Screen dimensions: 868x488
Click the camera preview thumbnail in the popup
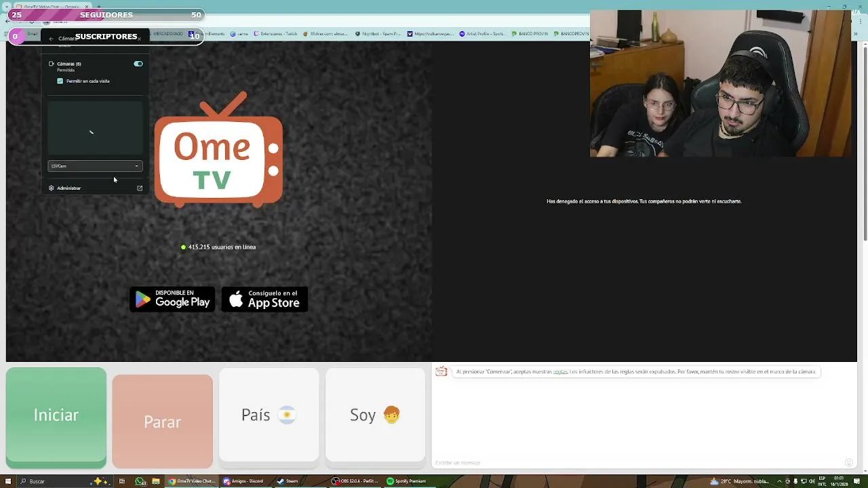95,127
